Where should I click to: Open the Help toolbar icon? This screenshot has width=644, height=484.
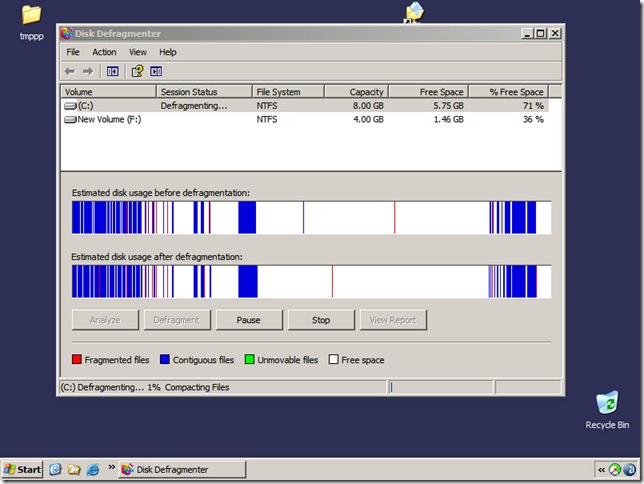[x=137, y=71]
